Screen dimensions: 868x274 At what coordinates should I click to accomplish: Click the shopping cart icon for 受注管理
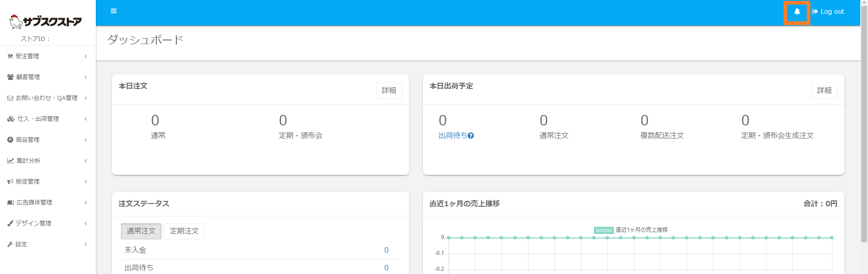pyautogui.click(x=10, y=56)
